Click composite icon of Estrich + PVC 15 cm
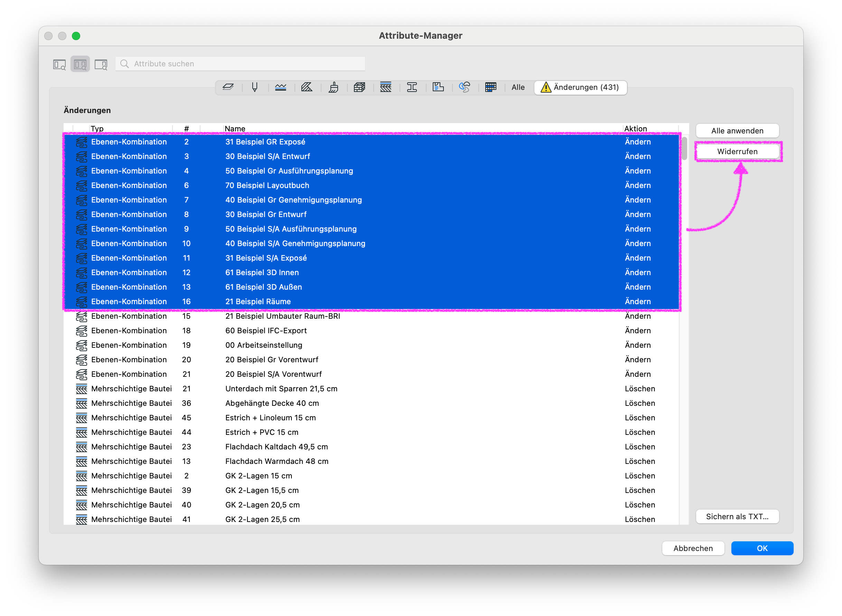The width and height of the screenshot is (842, 616). point(81,432)
